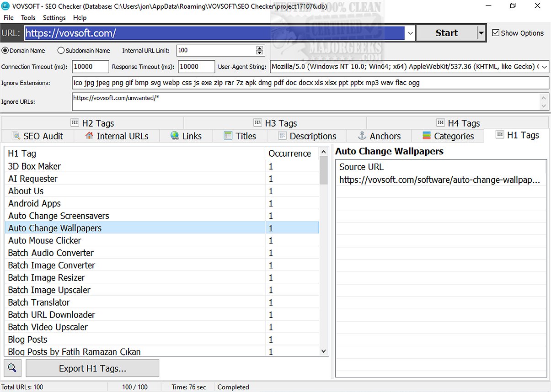
Task: Switch to the Links tab
Action: [186, 136]
